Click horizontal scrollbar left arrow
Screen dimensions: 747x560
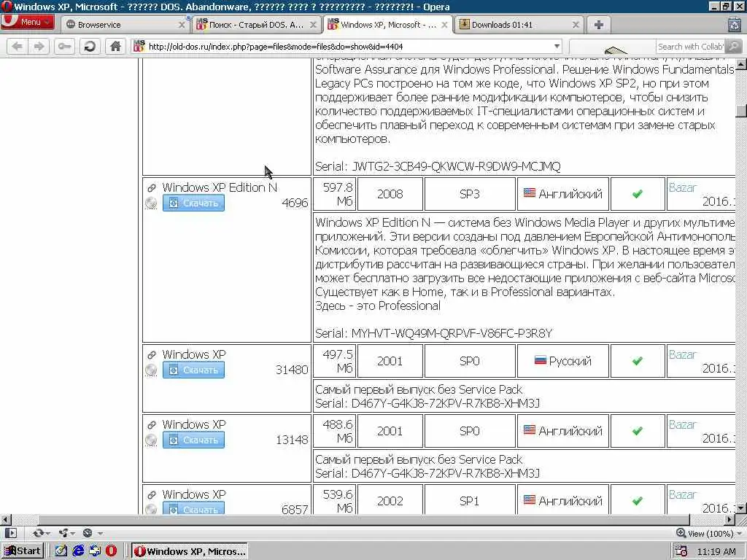click(5, 519)
